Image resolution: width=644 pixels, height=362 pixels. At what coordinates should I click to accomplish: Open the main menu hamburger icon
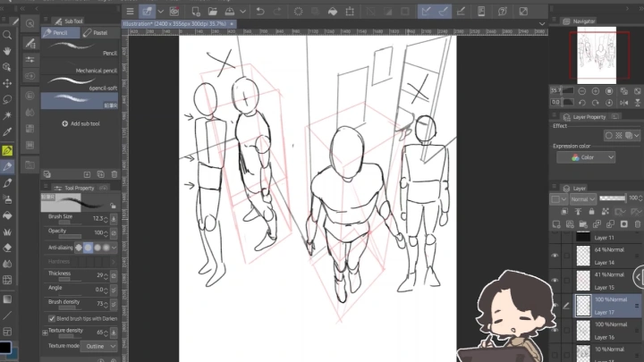130,12
